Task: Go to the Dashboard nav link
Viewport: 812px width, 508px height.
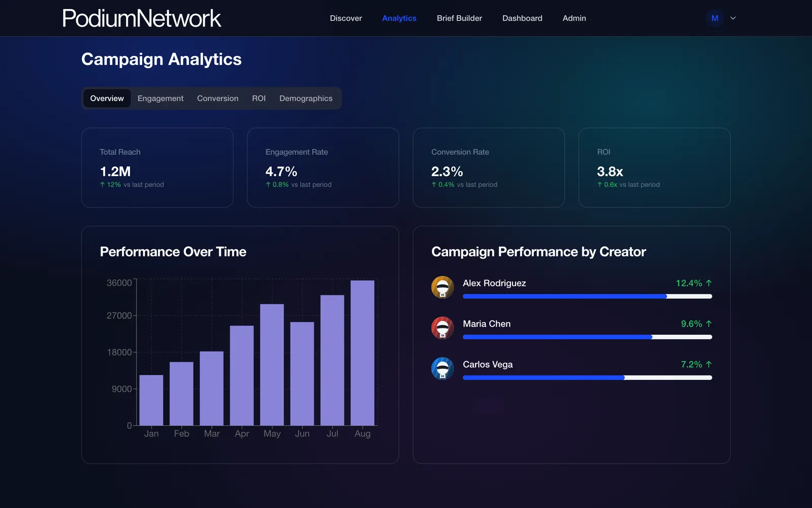Action: tap(522, 18)
